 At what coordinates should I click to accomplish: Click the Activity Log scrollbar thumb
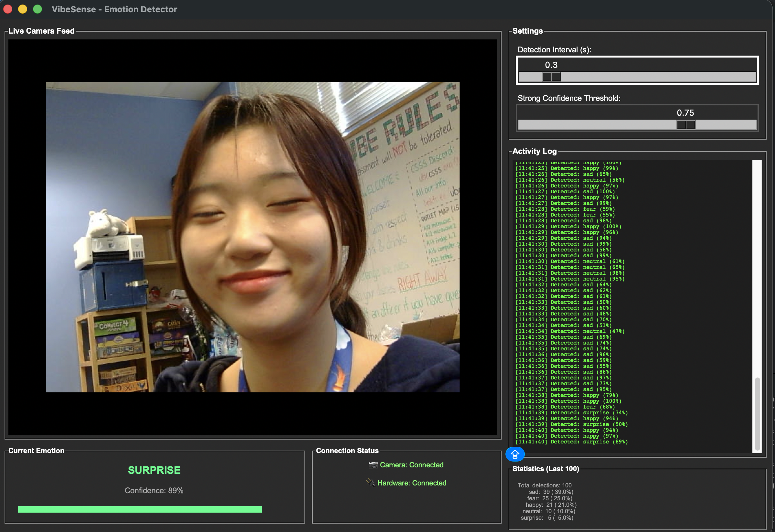click(x=757, y=414)
